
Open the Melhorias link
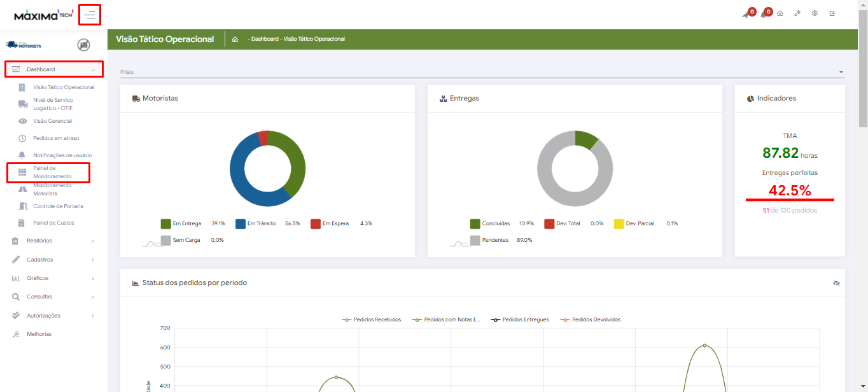(39, 334)
